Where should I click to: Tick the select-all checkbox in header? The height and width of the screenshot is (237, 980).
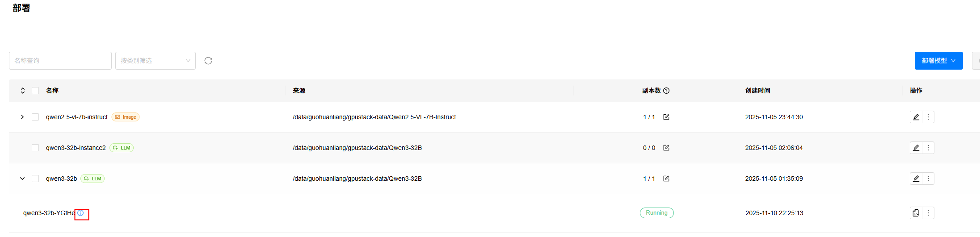[x=35, y=91]
